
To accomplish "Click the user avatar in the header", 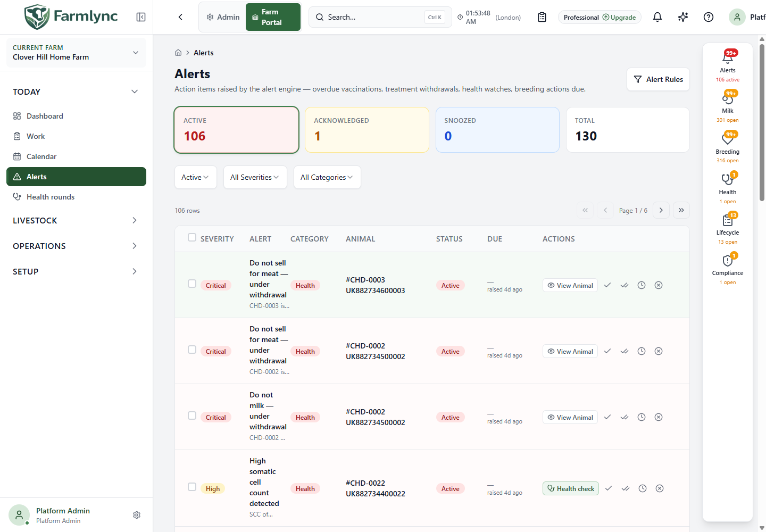I will [x=737, y=17].
